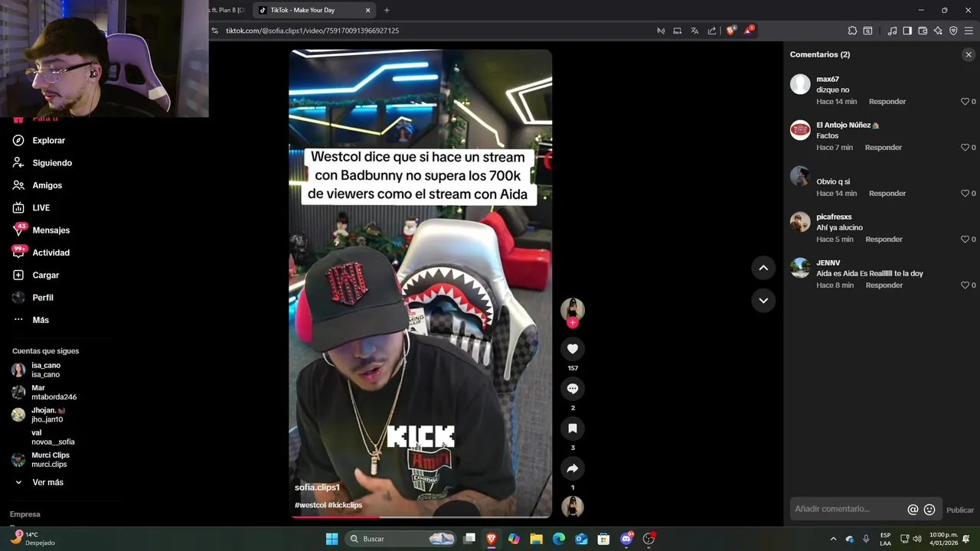Open murci.clips account

[41, 460]
